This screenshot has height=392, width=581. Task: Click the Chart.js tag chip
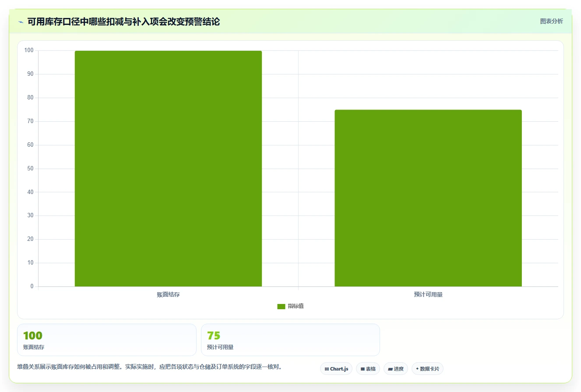(x=336, y=369)
